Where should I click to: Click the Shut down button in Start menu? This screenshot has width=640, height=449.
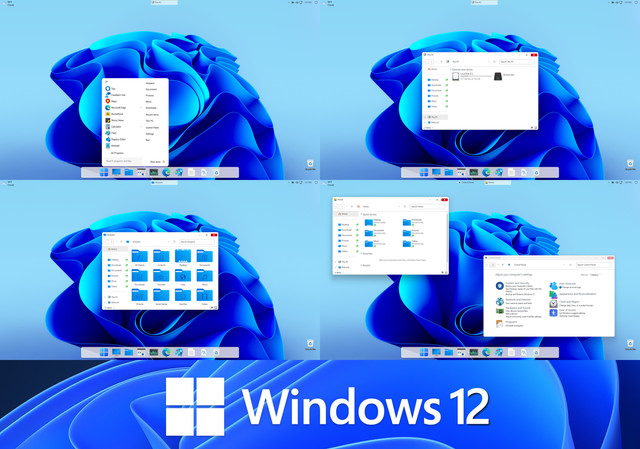point(156,162)
